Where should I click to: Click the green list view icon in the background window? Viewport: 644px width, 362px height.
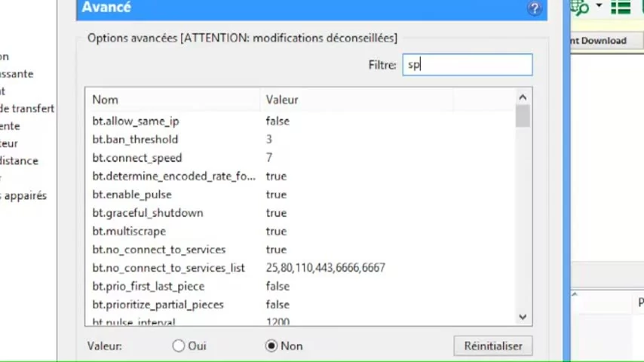[621, 7]
